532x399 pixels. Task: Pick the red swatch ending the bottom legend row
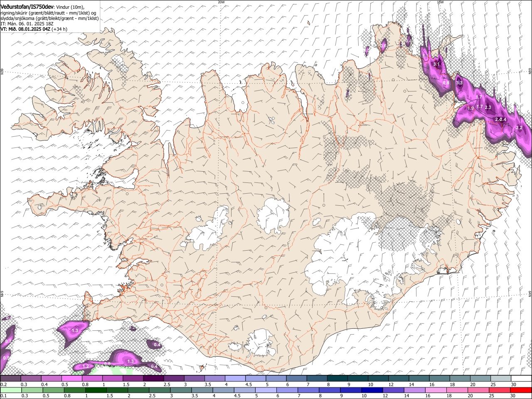point(521,390)
